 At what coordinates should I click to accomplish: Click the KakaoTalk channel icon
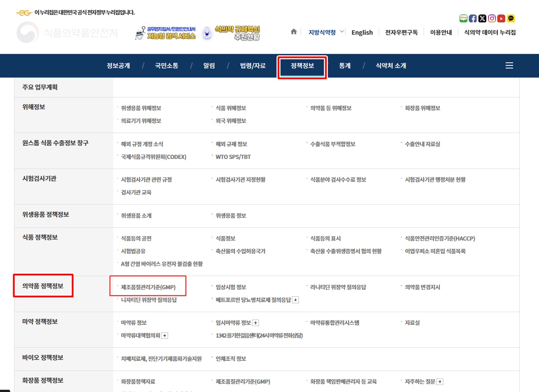click(x=510, y=18)
